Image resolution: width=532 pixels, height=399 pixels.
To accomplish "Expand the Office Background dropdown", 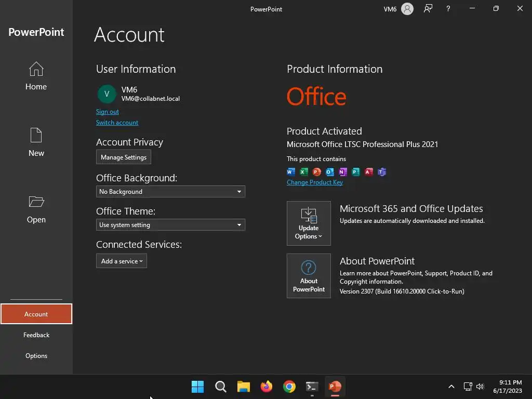I will pos(170,191).
